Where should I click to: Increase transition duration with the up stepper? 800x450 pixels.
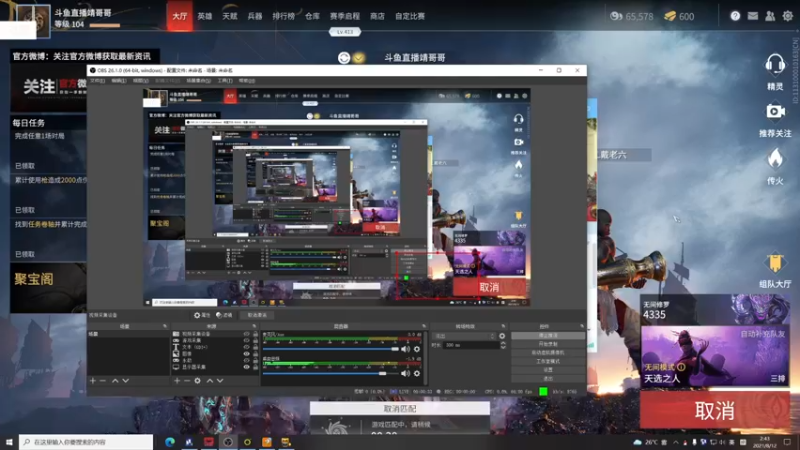503,343
